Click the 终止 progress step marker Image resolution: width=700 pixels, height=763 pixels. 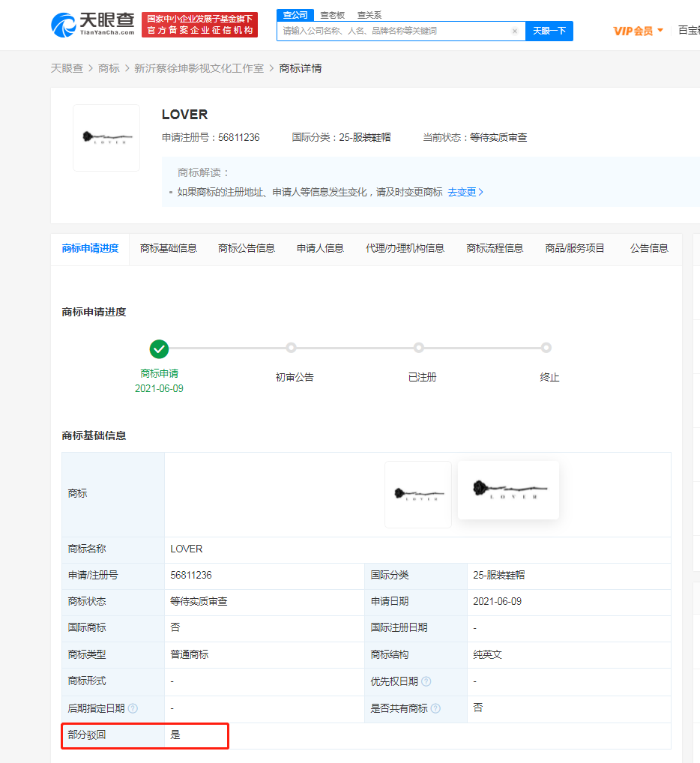point(546,348)
